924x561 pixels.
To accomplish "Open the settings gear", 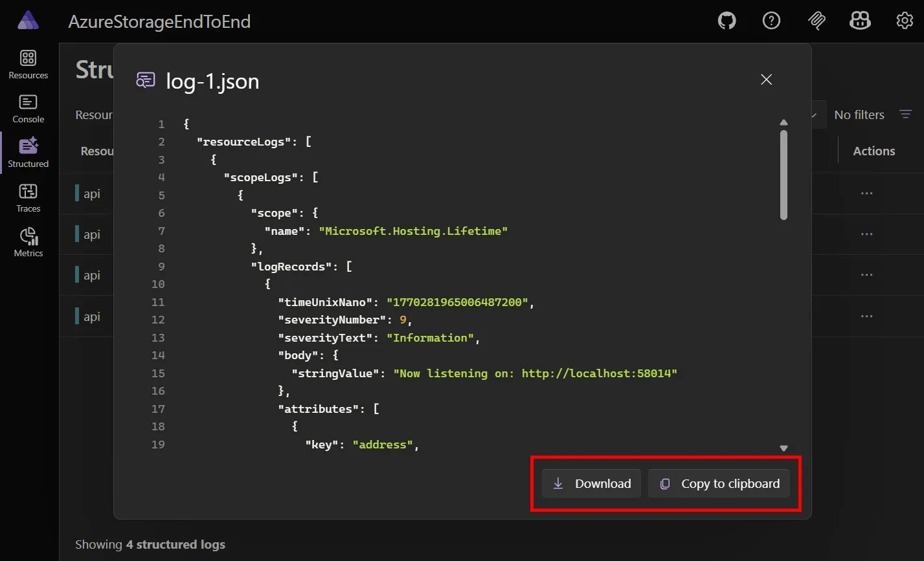I will 904,20.
